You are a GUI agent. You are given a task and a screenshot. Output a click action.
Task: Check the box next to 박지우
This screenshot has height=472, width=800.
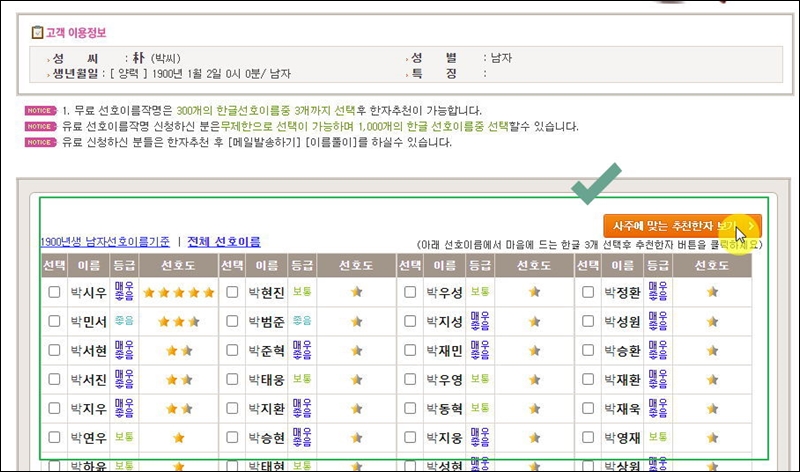click(54, 408)
